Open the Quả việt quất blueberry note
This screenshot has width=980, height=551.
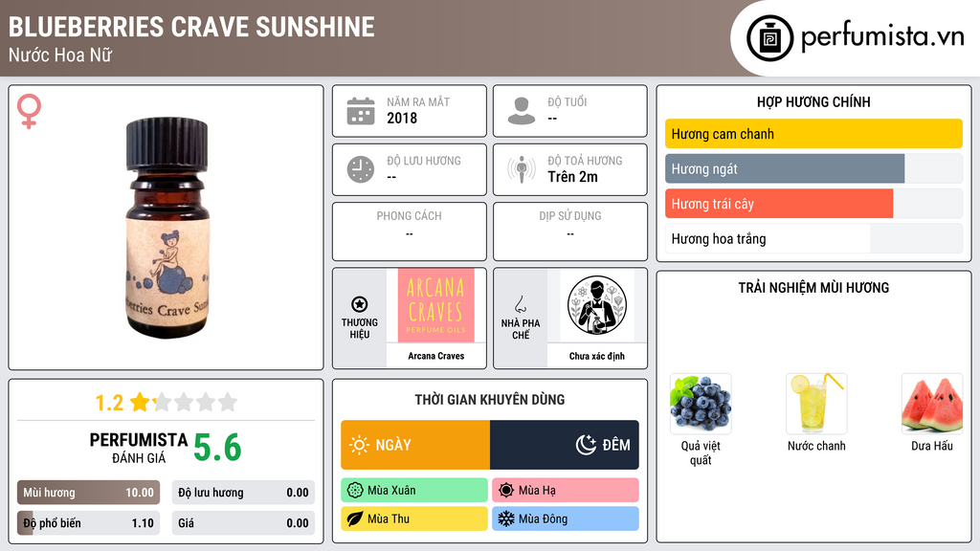point(701,404)
